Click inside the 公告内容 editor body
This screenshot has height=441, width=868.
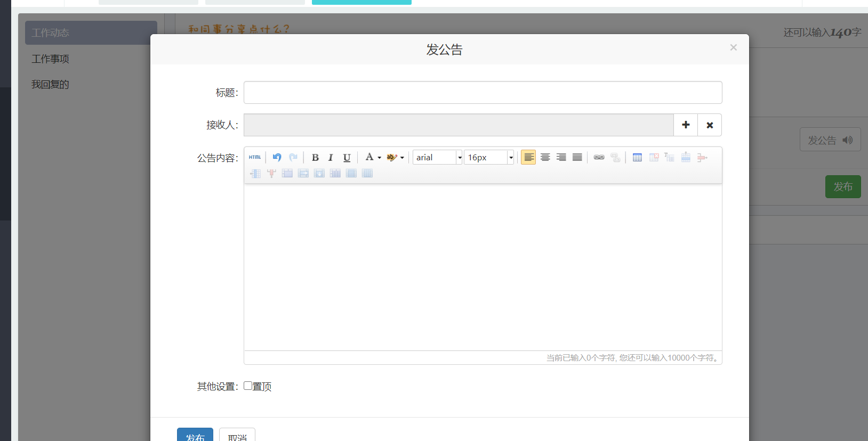tap(483, 267)
